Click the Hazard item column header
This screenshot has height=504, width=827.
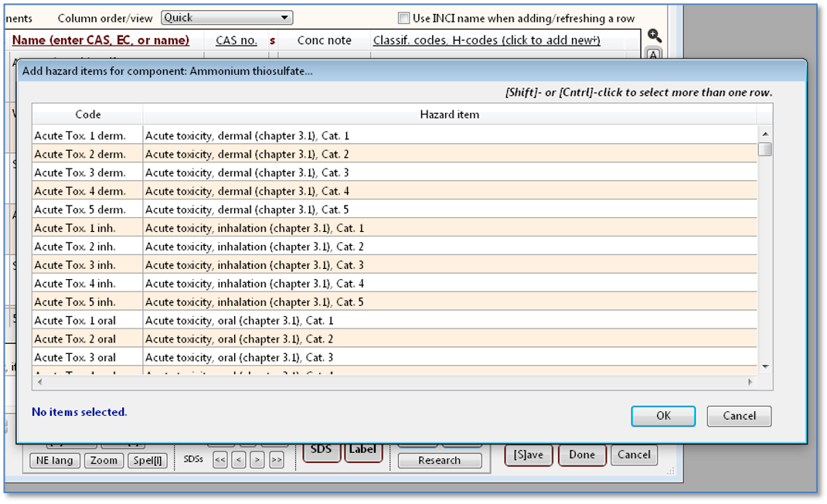pyautogui.click(x=449, y=114)
